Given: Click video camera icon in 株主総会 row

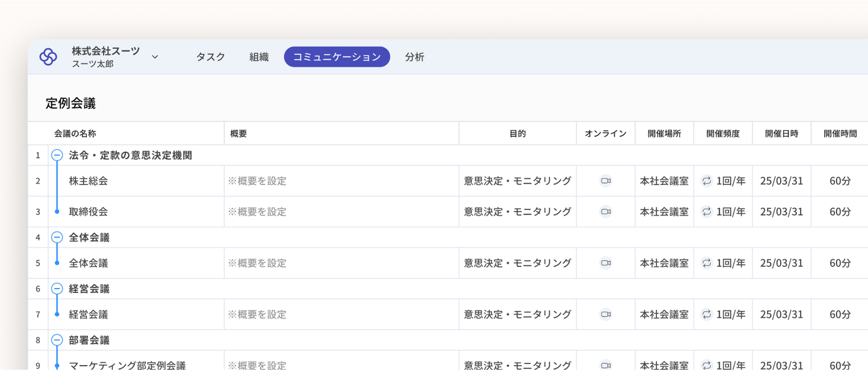Looking at the screenshot, I should [606, 181].
